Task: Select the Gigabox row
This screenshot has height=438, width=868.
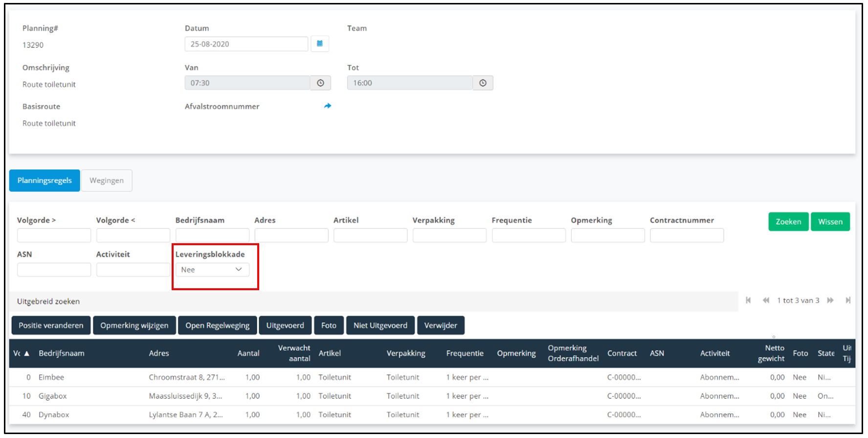Action: [432, 396]
